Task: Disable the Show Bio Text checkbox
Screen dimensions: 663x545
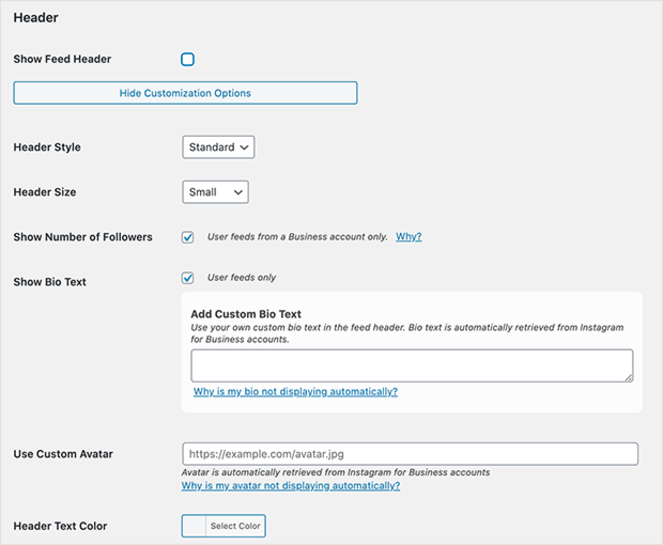Action: tap(187, 278)
